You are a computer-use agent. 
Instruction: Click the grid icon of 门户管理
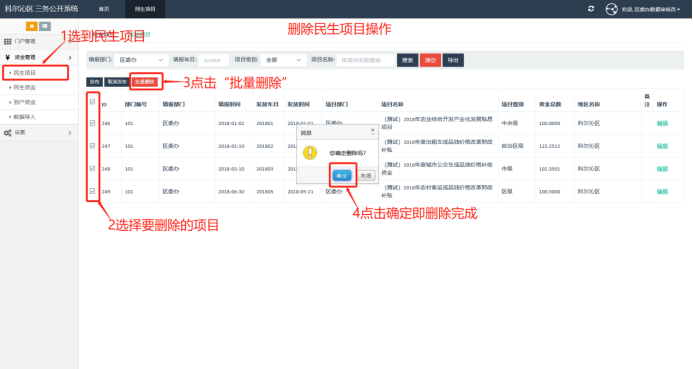click(x=8, y=42)
